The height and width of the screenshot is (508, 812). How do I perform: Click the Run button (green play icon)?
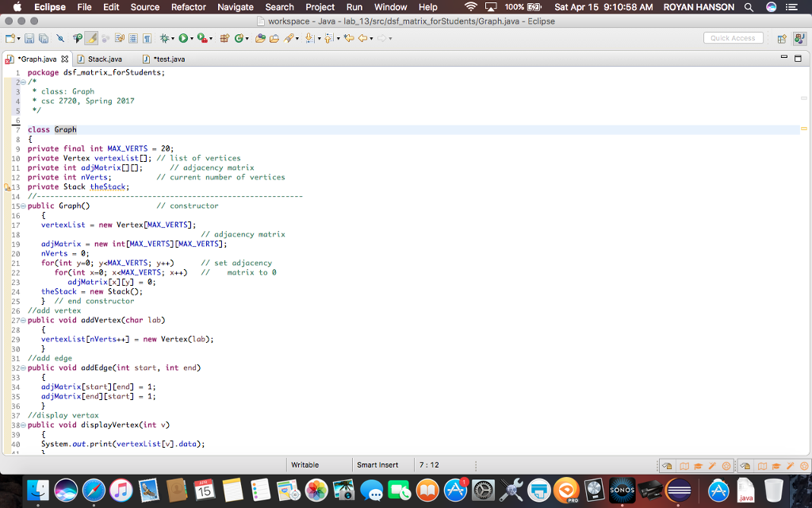pos(182,38)
